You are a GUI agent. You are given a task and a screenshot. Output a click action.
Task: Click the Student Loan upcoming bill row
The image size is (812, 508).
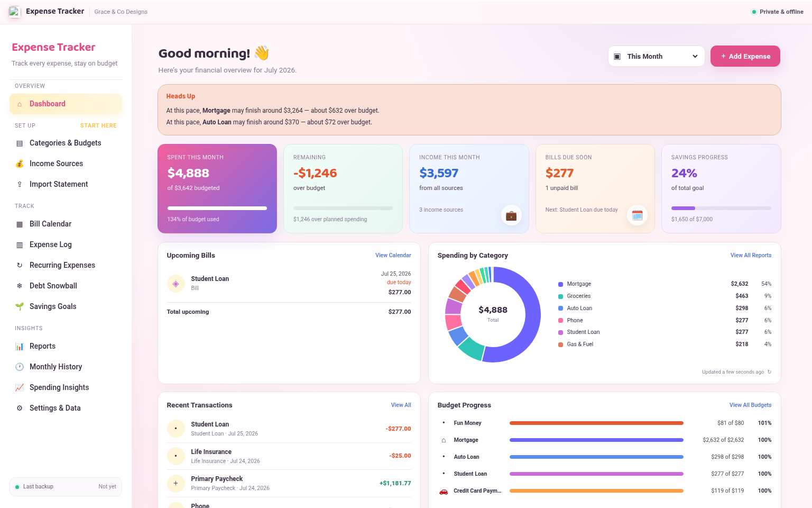pos(289,284)
